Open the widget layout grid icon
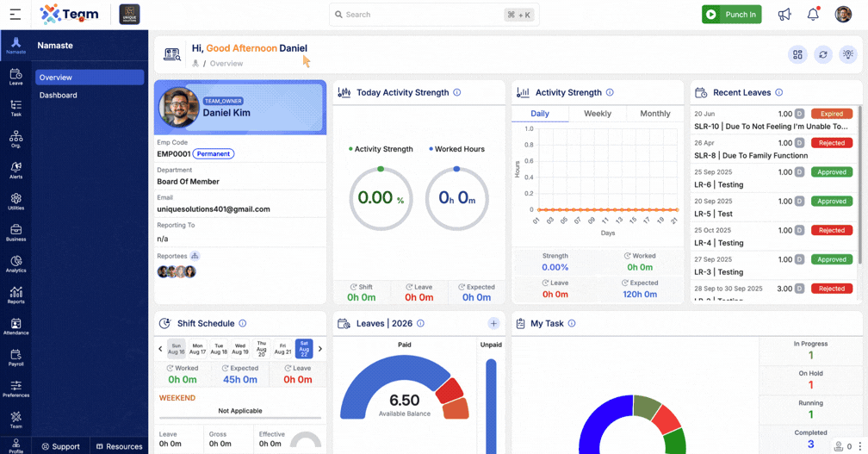 pyautogui.click(x=797, y=54)
